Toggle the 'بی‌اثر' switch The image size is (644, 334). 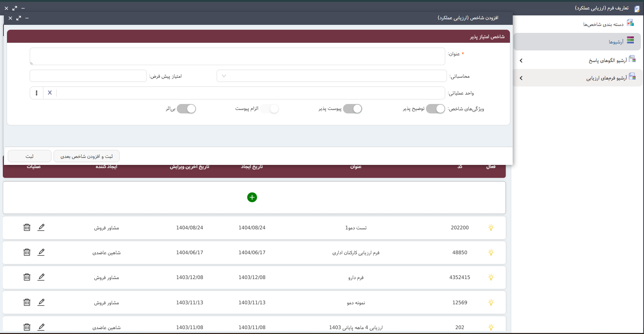coord(186,109)
